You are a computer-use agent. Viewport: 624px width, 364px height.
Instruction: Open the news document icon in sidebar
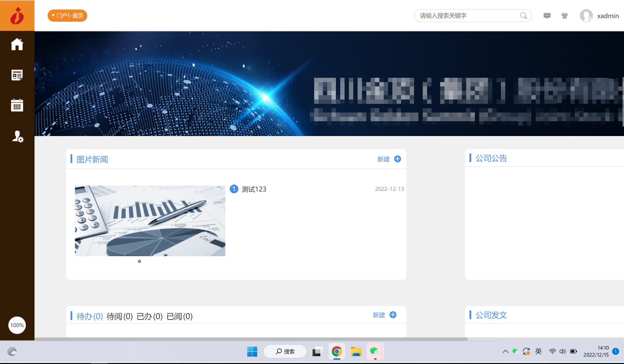point(17,75)
